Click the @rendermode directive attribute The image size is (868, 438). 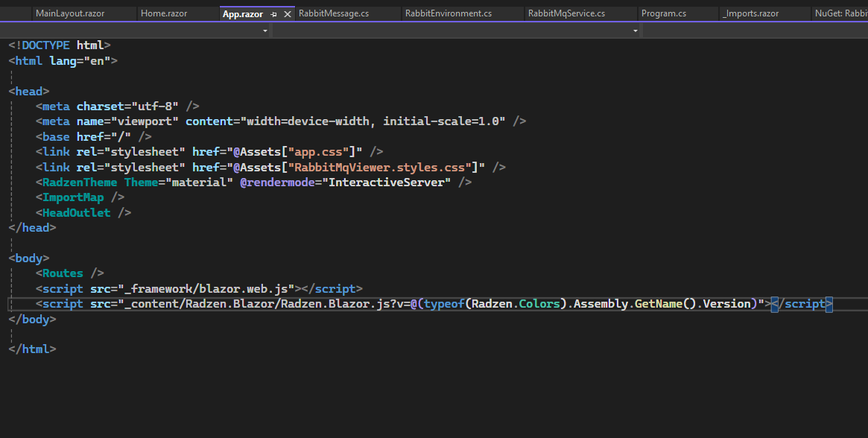(277, 182)
